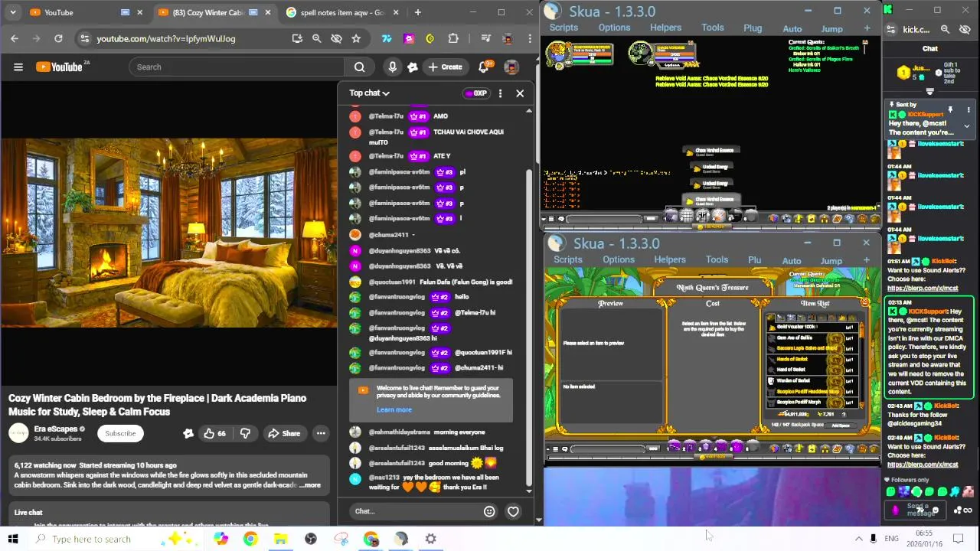Open emoji picker in chat input
This screenshot has height=551, width=980.
click(489, 511)
